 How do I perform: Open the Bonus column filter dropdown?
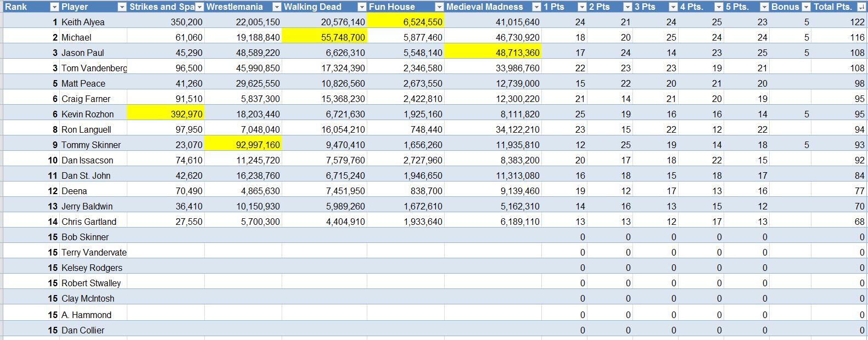[806, 7]
